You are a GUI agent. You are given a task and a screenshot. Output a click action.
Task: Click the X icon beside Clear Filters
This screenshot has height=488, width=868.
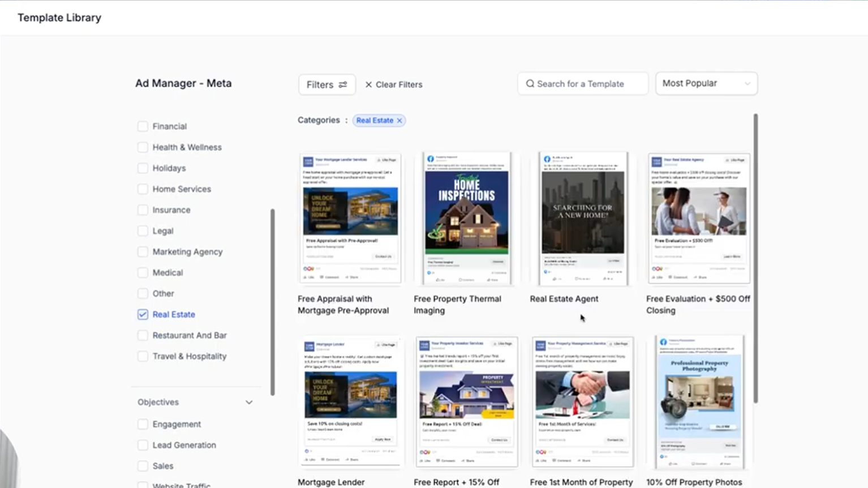pyautogui.click(x=368, y=84)
